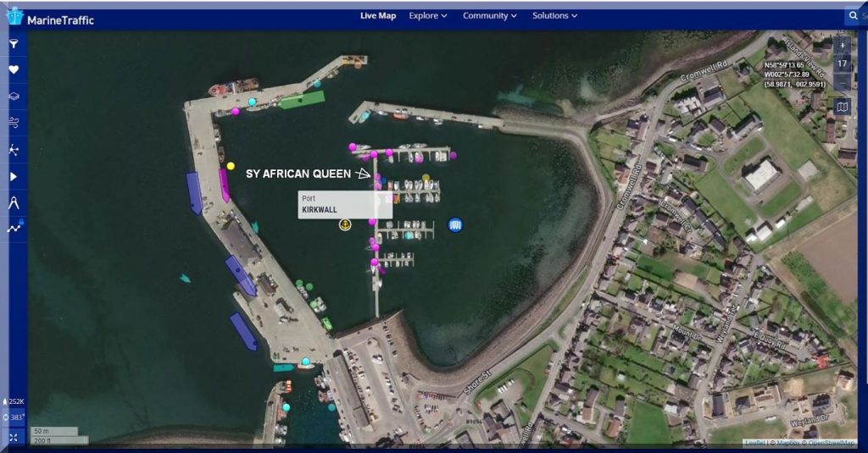Open My Fleets heart icon
868x453 pixels.
[14, 69]
